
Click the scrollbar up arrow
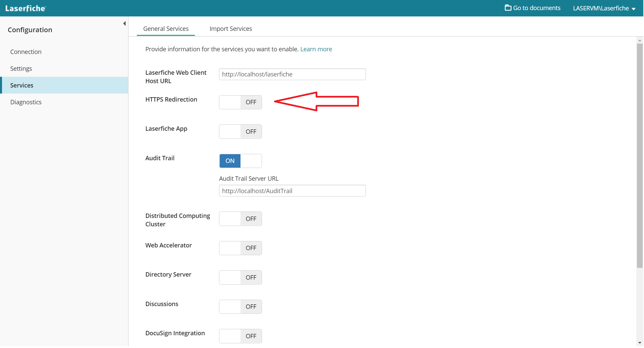click(x=640, y=40)
